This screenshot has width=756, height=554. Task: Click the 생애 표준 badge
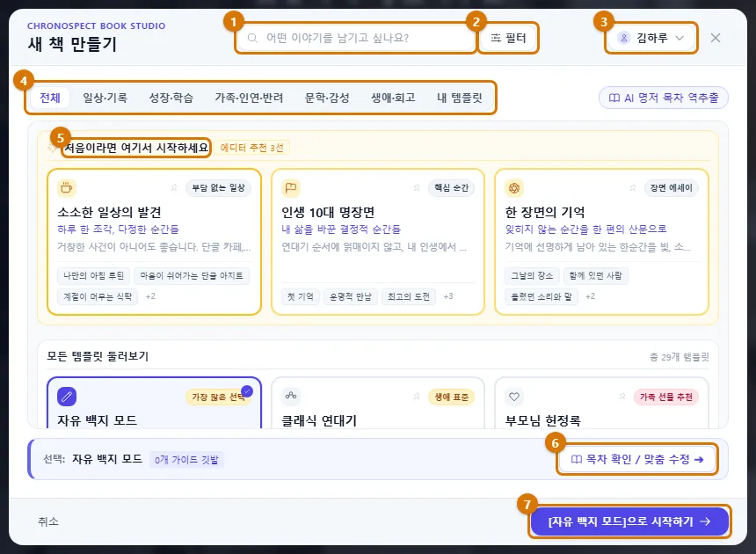coord(451,397)
